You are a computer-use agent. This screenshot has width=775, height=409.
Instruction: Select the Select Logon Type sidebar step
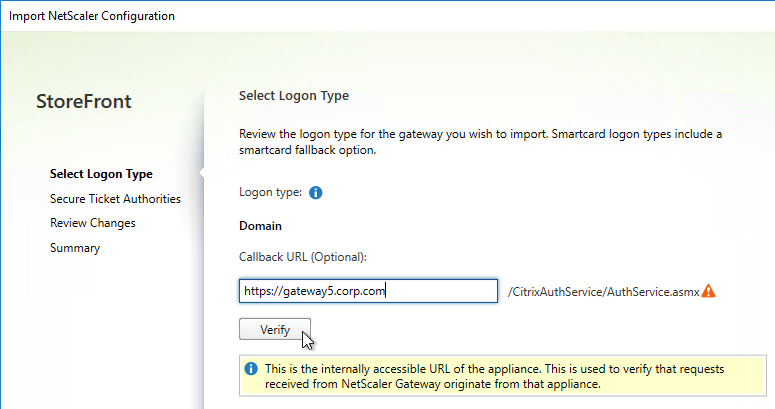(x=101, y=174)
